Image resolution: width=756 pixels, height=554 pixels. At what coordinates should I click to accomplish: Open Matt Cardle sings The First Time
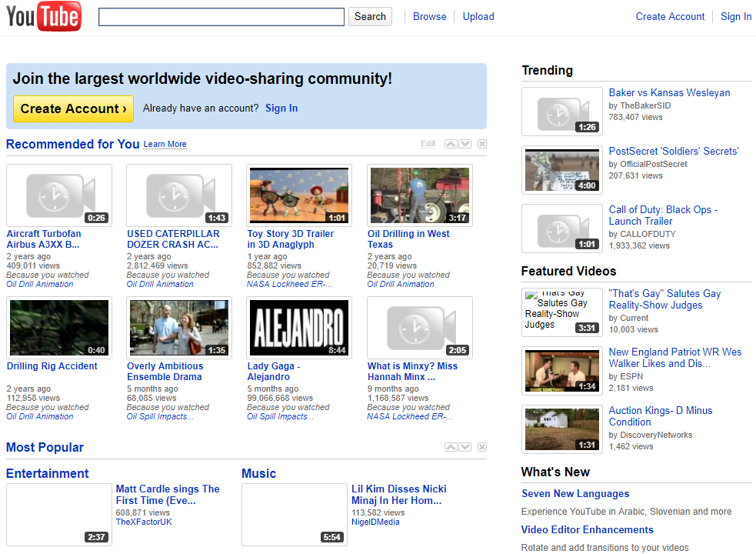168,495
